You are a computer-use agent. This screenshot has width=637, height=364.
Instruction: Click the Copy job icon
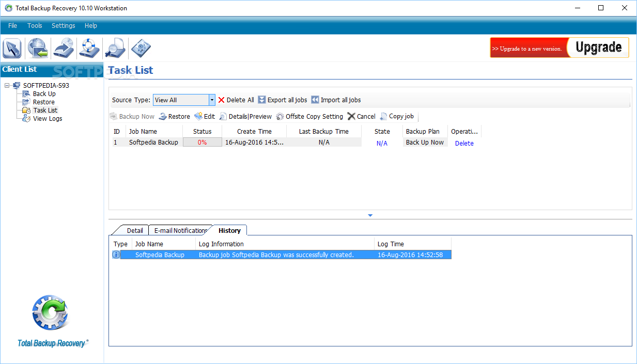coord(383,117)
